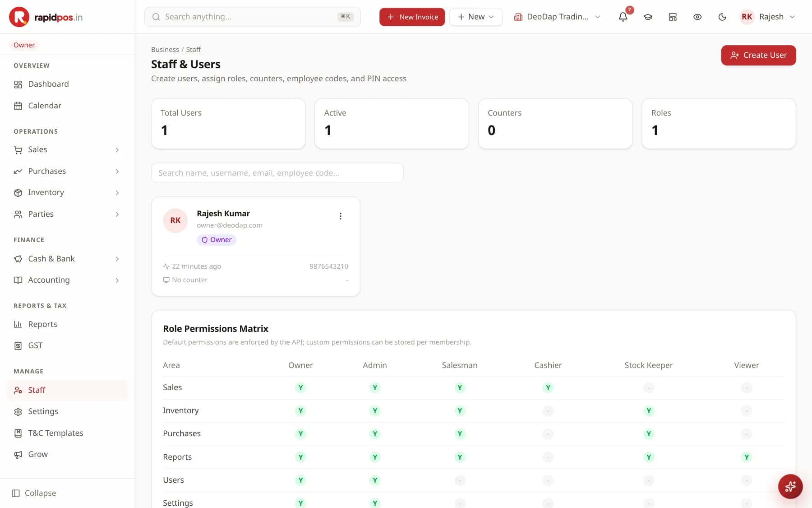
Task: Expand the Sales sidebar section
Action: tap(68, 149)
